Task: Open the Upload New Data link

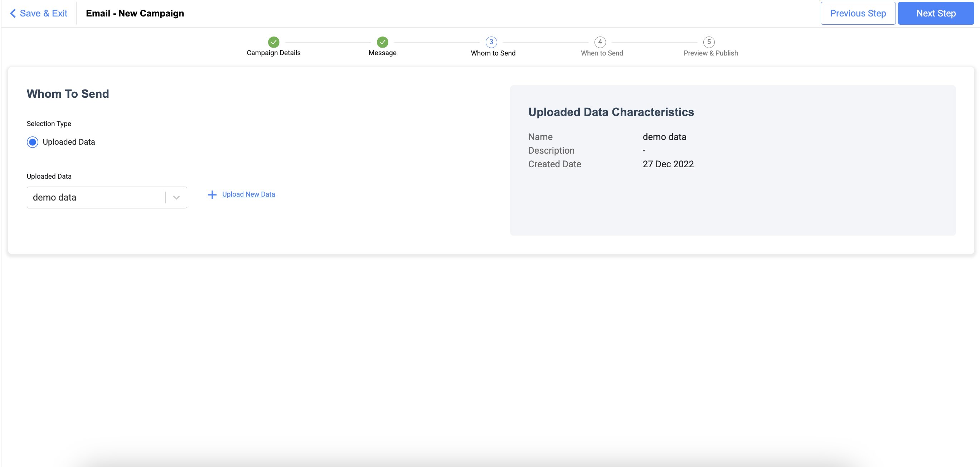Action: 248,194
